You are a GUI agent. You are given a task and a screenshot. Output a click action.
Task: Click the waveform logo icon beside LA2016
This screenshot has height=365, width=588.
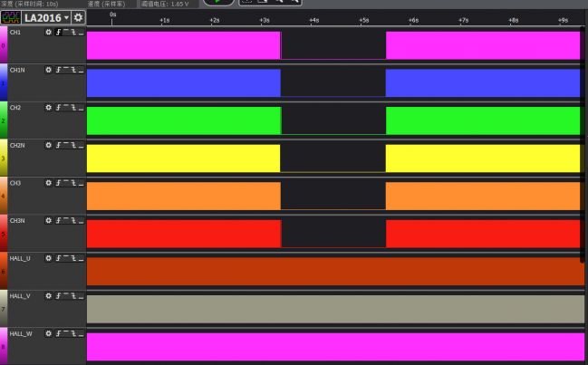[11, 17]
